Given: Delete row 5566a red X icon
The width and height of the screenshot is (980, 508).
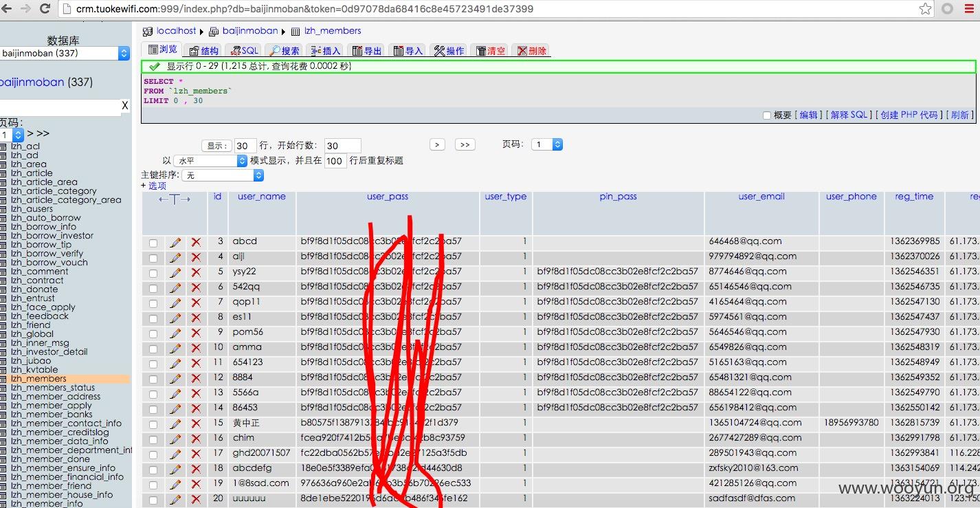Looking at the screenshot, I should pos(196,393).
